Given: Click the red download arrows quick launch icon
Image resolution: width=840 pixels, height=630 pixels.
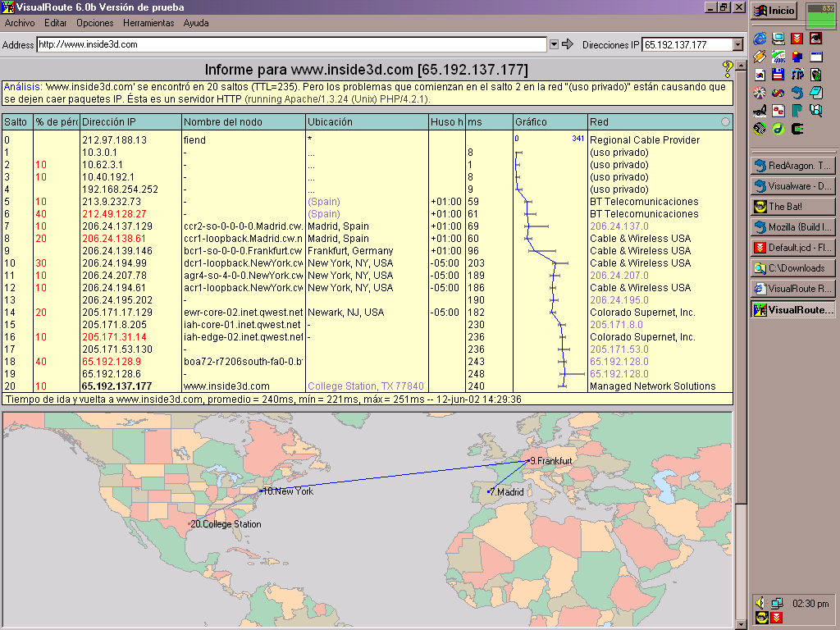Looking at the screenshot, I should pos(797,39).
